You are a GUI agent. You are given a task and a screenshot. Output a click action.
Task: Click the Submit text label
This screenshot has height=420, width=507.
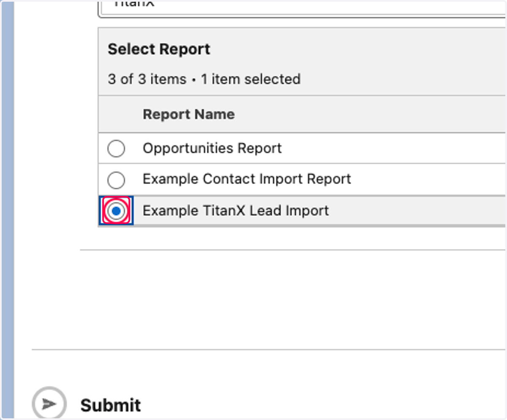[110, 405]
